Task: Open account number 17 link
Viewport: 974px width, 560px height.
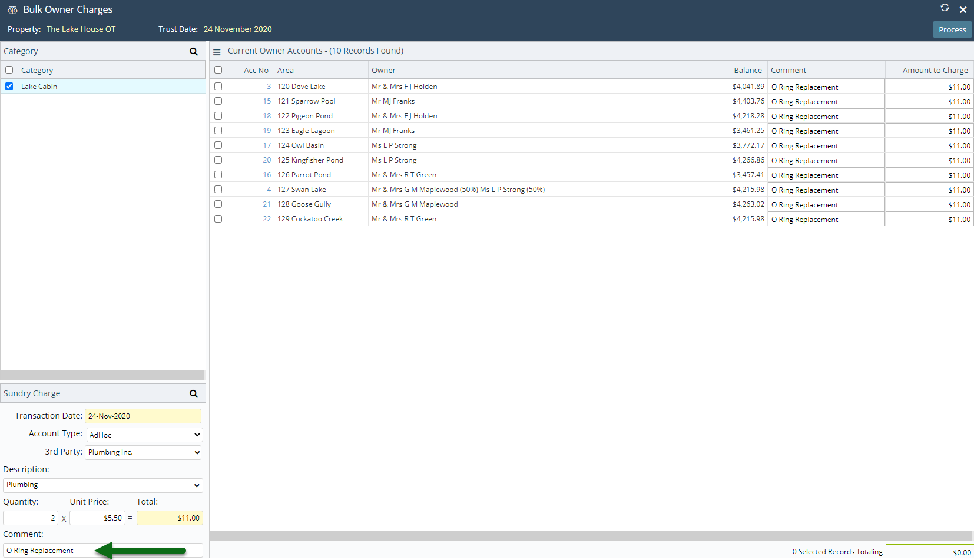Action: tap(267, 145)
